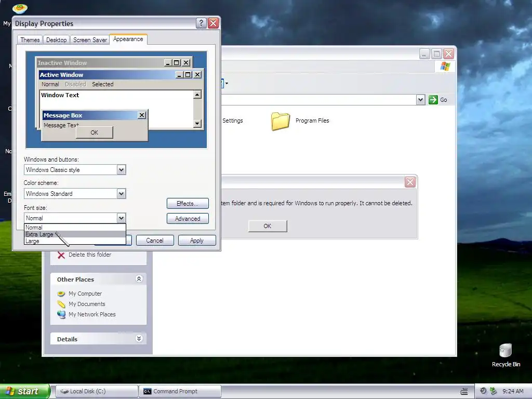Toggle the Font size dropdown arrow
This screenshot has width=532, height=399.
[x=121, y=218]
